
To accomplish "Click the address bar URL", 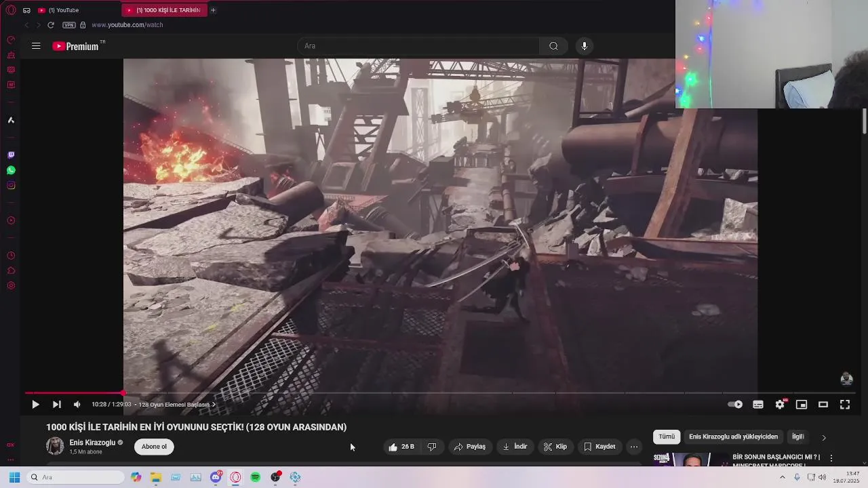I will point(127,25).
